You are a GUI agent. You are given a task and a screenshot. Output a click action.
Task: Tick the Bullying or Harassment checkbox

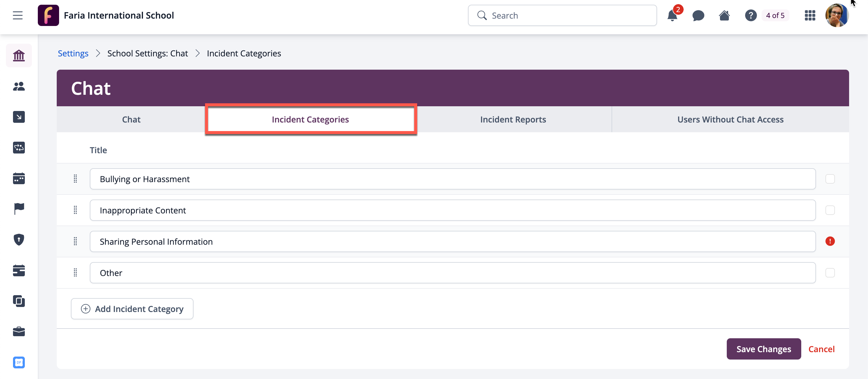pos(830,179)
